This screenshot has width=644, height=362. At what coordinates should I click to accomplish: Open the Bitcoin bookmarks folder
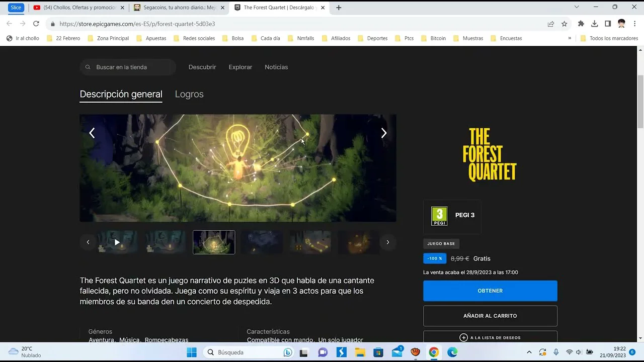click(433, 38)
